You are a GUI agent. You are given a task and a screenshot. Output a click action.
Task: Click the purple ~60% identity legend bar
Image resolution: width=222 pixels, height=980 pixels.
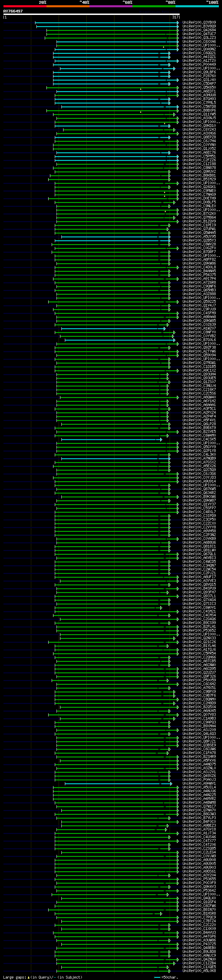(111, 6)
